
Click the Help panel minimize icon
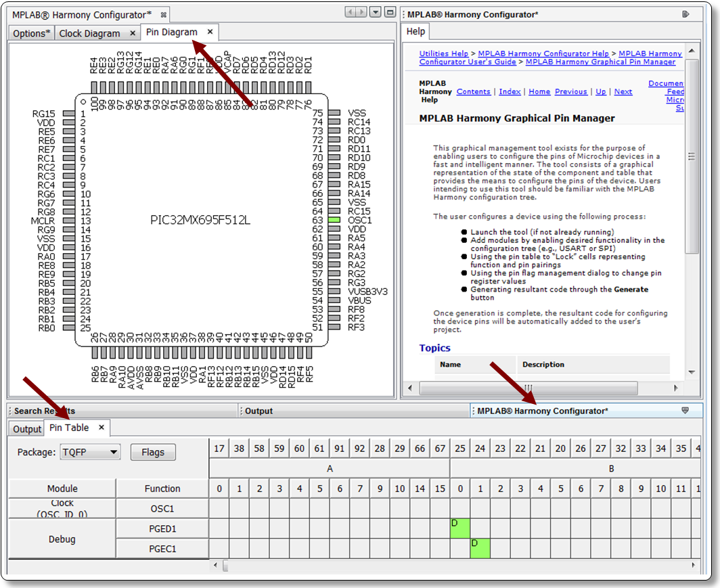tap(685, 14)
